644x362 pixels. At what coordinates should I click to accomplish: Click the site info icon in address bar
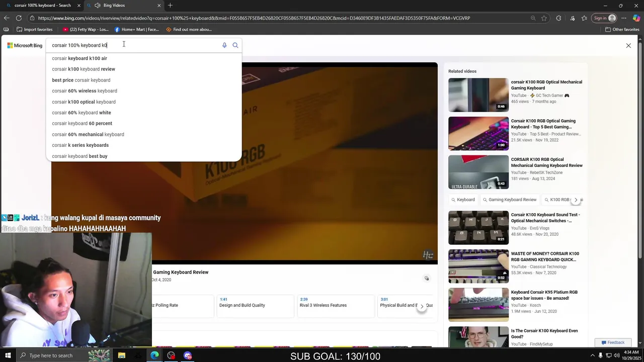click(32, 18)
